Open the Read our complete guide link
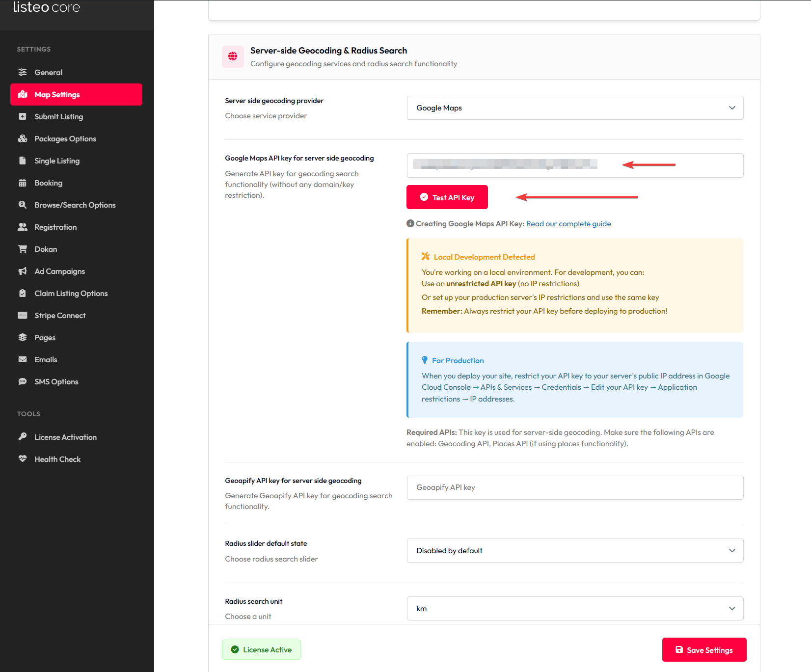 (568, 224)
